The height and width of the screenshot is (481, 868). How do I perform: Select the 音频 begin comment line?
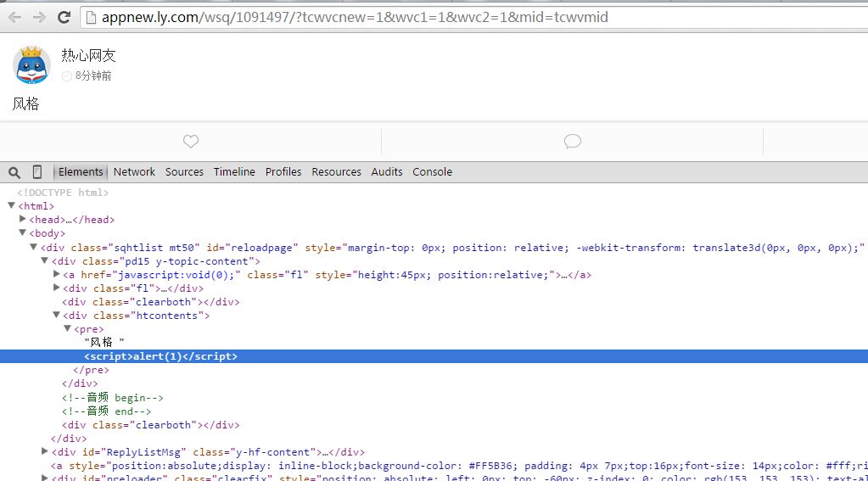click(112, 397)
